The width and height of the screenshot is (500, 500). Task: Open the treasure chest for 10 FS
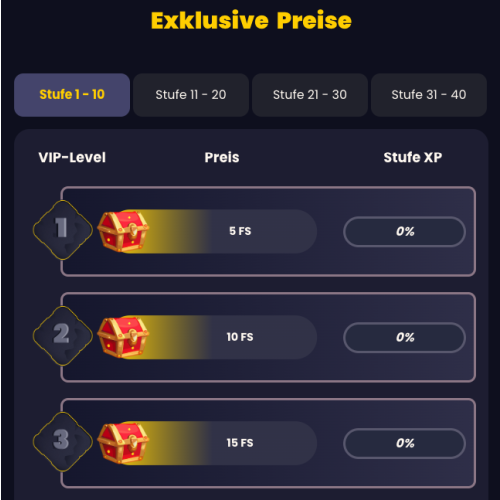pos(123,337)
